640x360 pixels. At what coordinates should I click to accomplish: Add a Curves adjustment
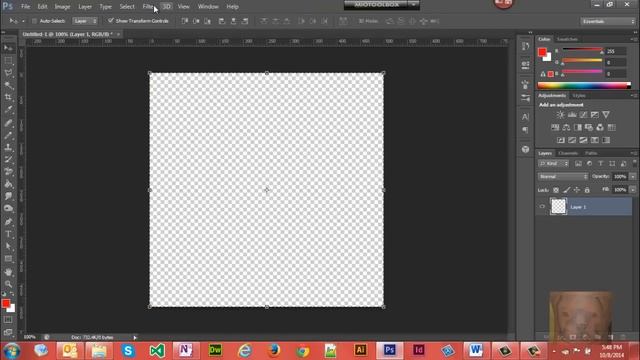pos(583,115)
